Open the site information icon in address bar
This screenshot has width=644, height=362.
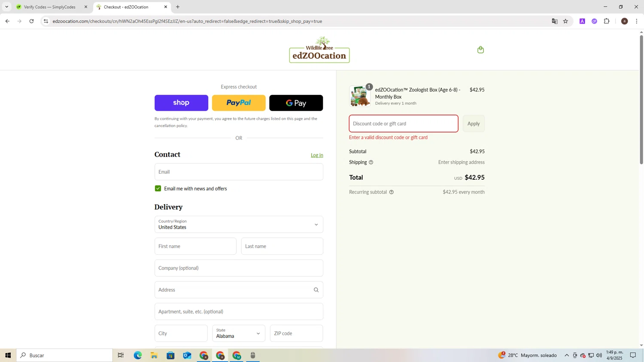46,21
